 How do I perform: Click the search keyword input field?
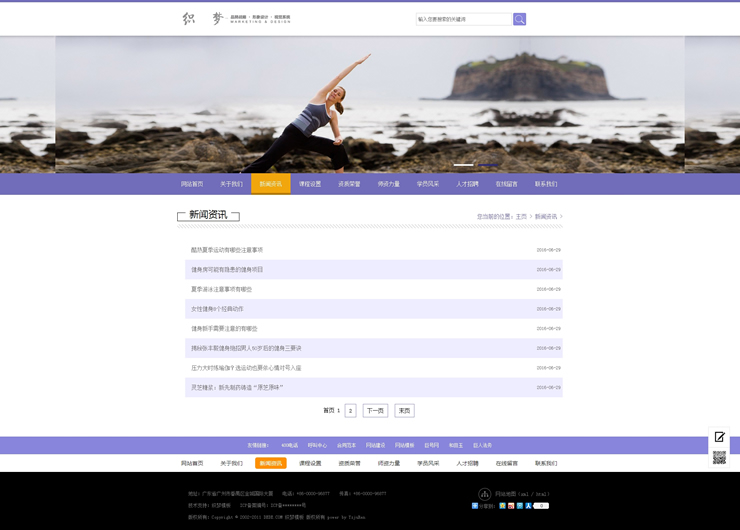pyautogui.click(x=463, y=19)
